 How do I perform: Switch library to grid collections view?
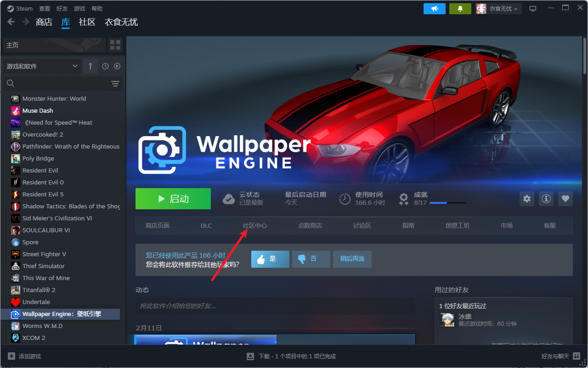pyautogui.click(x=115, y=45)
